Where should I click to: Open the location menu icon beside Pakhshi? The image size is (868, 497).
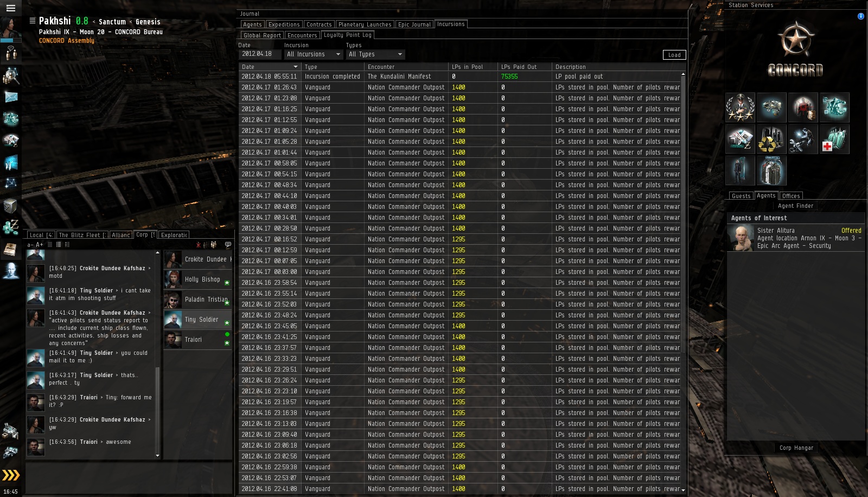click(32, 21)
